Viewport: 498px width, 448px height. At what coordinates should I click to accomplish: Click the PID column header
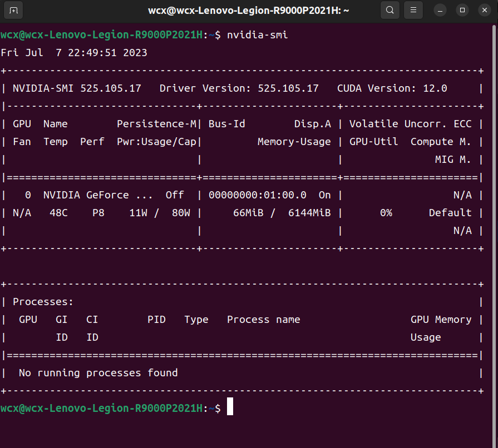tap(156, 320)
